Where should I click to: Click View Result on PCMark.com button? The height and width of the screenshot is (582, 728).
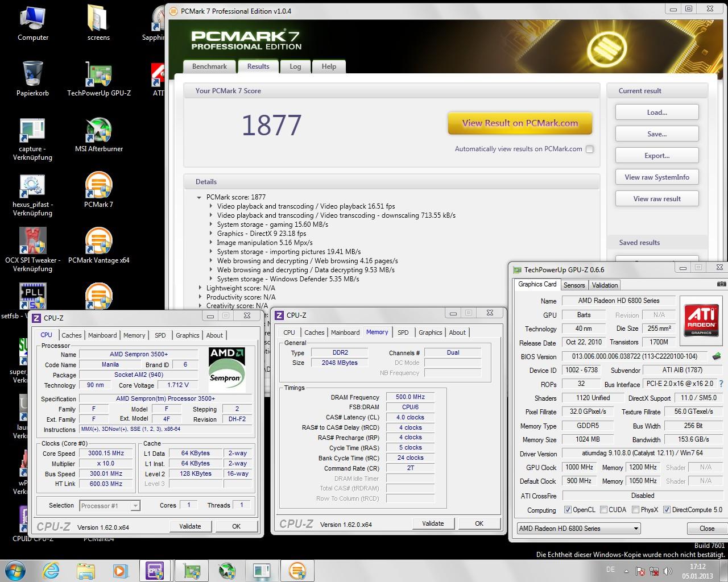coord(520,123)
